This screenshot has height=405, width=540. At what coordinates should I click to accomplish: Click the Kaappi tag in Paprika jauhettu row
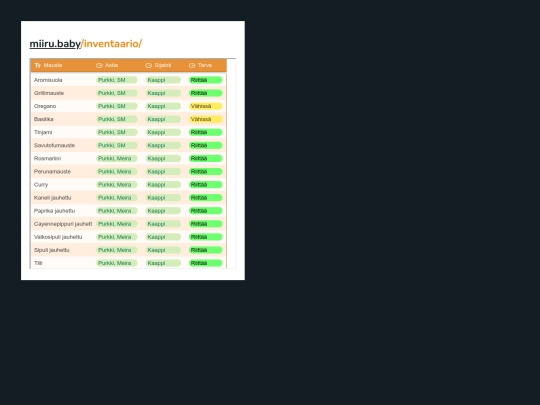tap(163, 211)
